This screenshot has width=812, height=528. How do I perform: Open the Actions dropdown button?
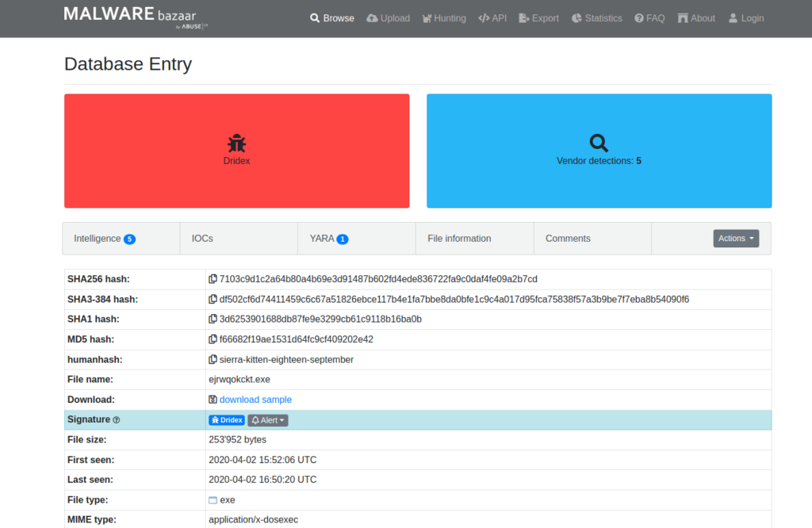(735, 239)
